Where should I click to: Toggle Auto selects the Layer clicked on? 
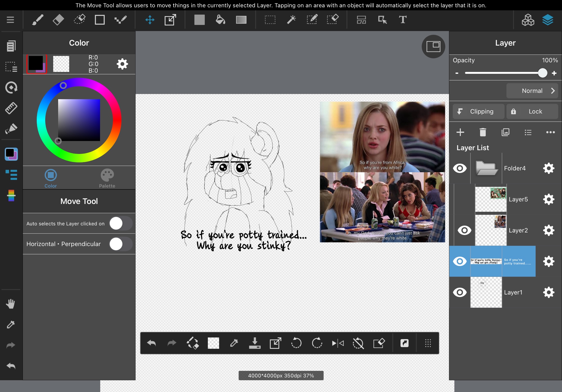point(121,224)
